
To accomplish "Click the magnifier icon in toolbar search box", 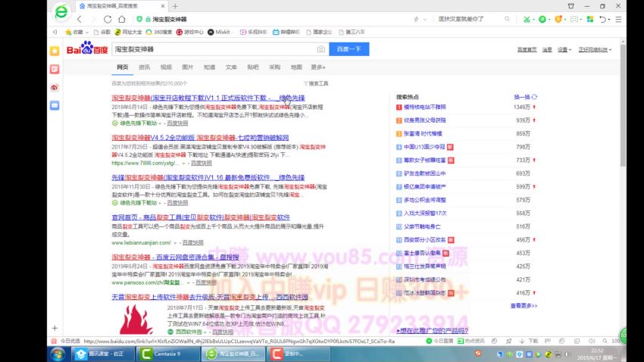I will click(507, 19).
